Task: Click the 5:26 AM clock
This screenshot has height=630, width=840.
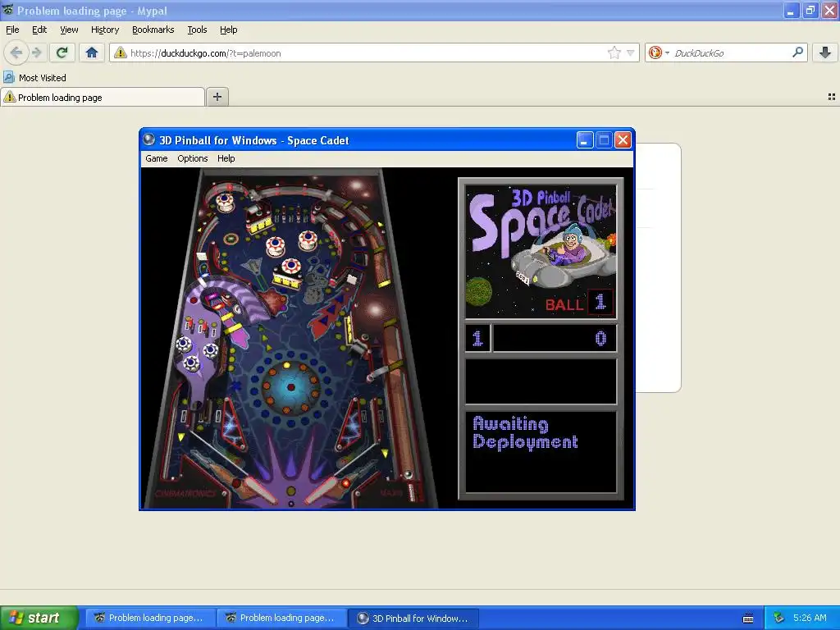Action: (810, 618)
